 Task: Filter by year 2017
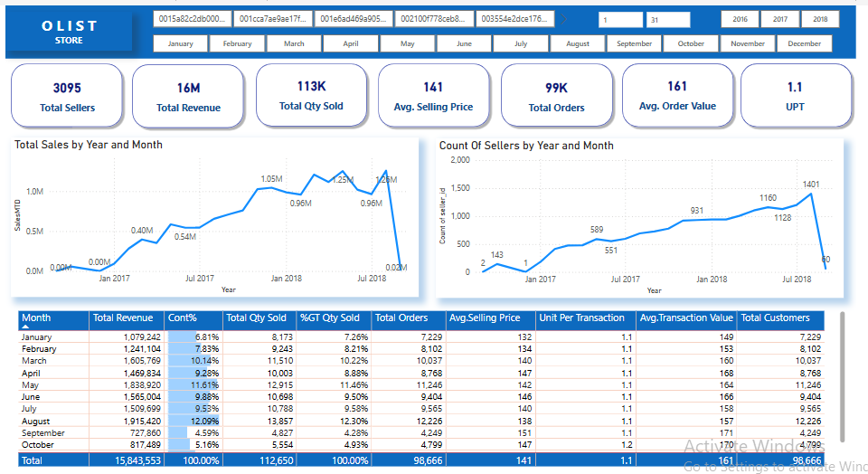coord(780,19)
